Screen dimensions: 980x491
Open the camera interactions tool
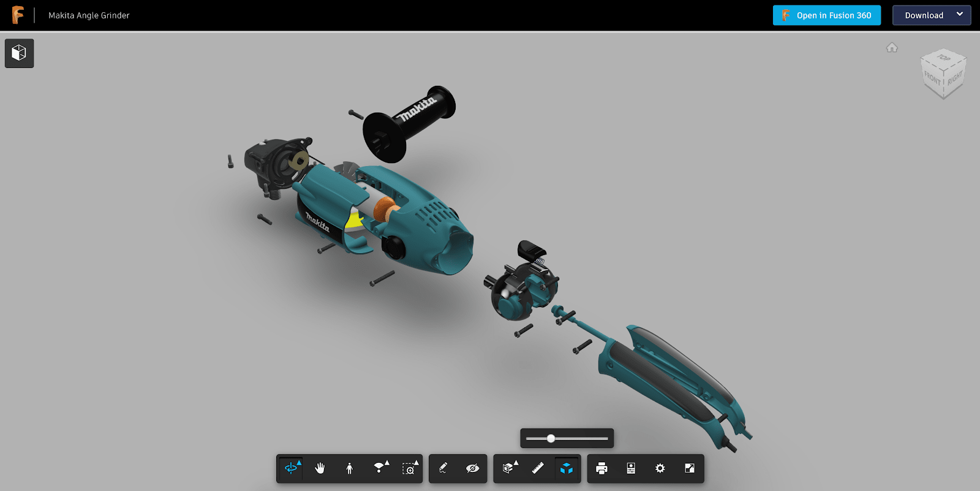coord(380,468)
